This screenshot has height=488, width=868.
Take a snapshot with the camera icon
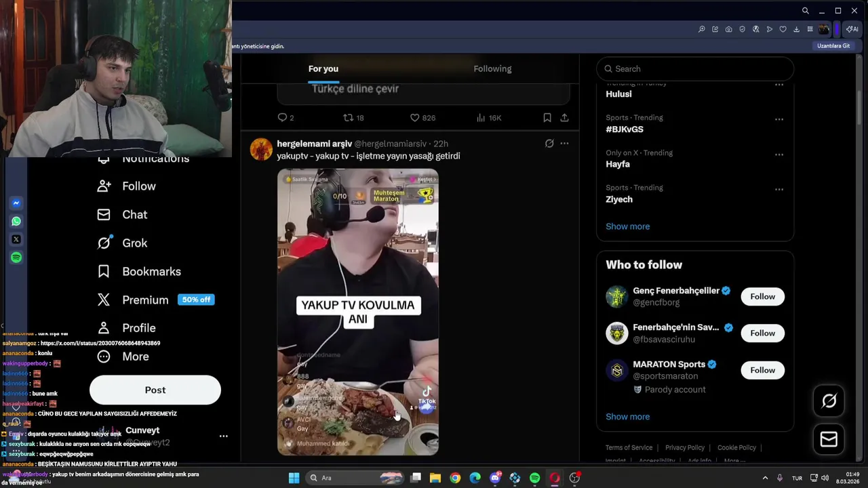click(728, 29)
